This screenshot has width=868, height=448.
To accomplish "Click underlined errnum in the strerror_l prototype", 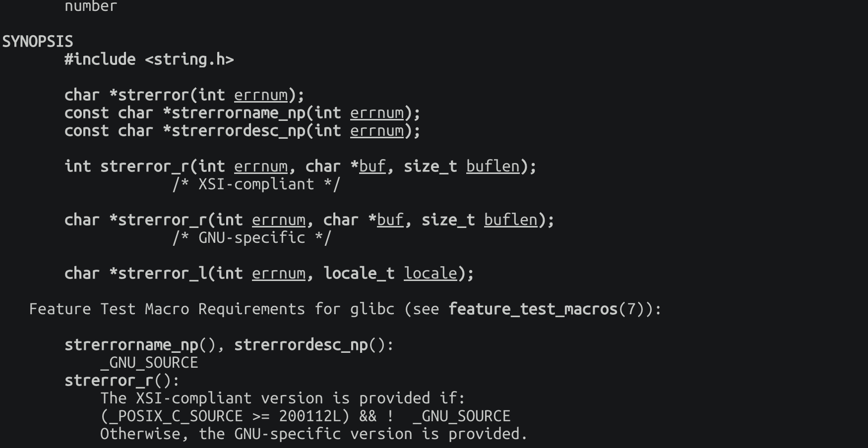I will [278, 274].
